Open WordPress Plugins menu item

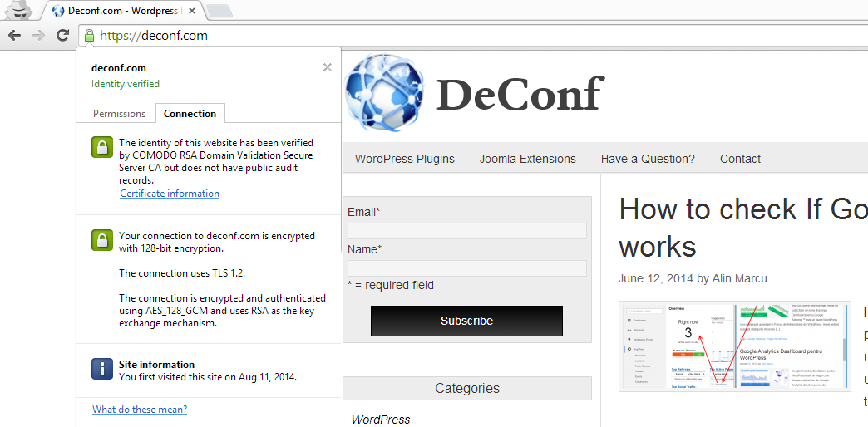tap(405, 159)
